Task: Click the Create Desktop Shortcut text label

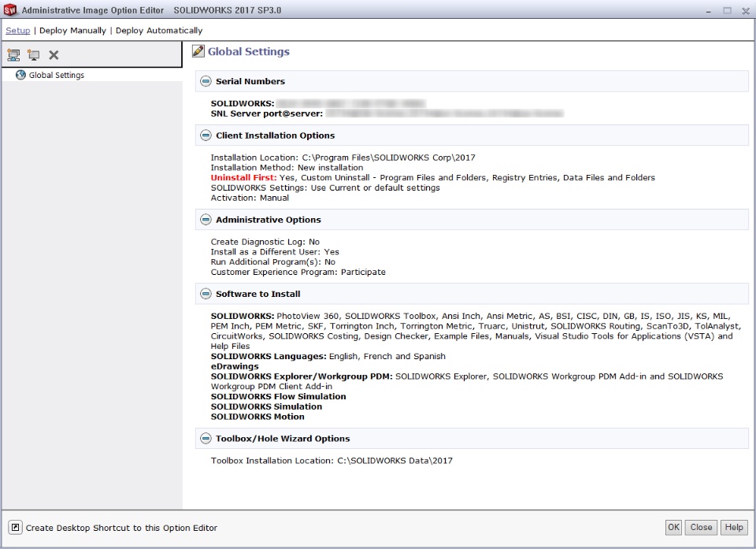Action: click(121, 528)
